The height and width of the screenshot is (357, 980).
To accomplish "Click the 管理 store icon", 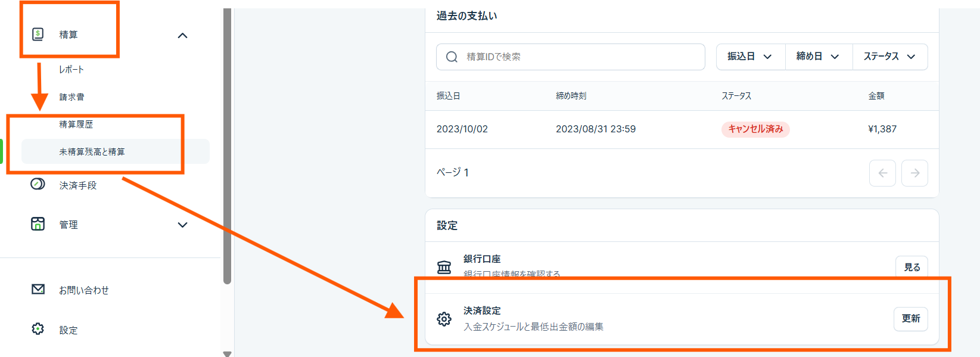I will [x=38, y=224].
